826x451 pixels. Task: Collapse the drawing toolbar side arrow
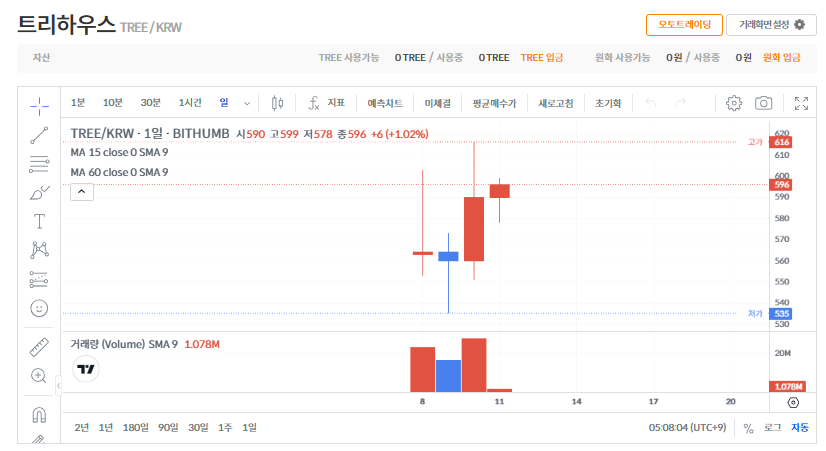tap(58, 386)
